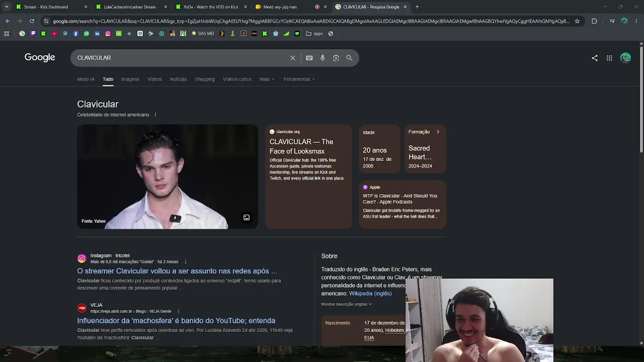
Task: Open the Wikipedia (inglês) link
Action: point(370,294)
